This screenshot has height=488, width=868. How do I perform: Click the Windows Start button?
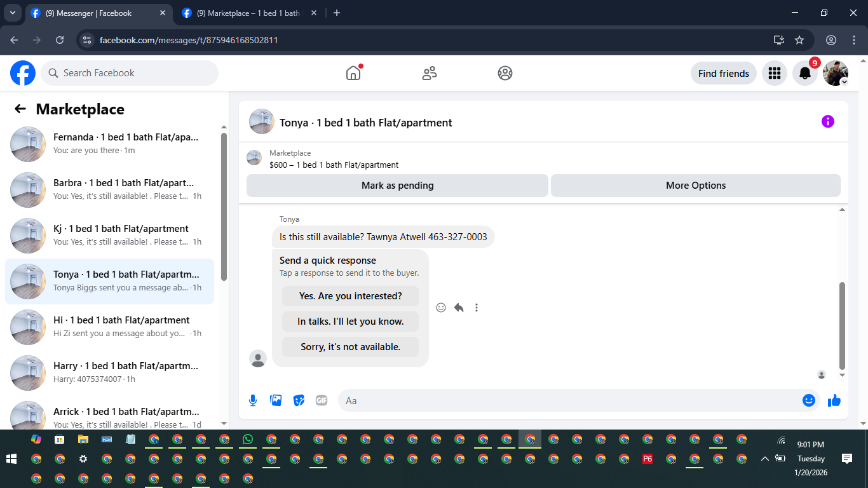11,459
